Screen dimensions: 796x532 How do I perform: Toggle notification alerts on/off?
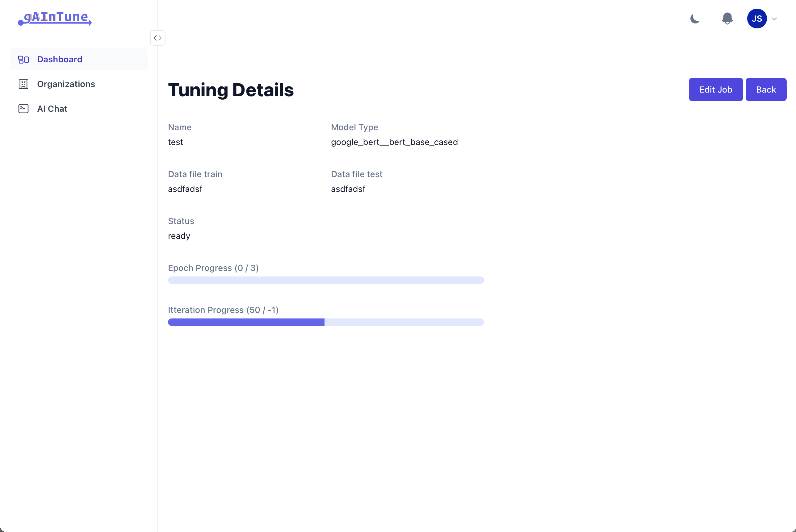[727, 19]
